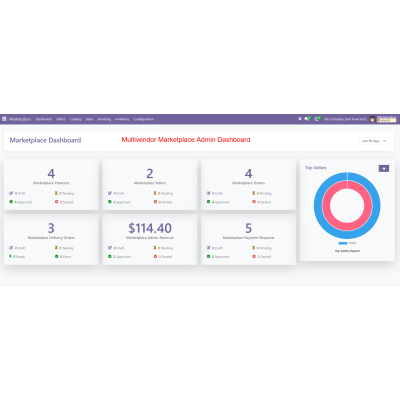Click the Pending hourglass icon in Marketplace Orders
400x400 pixels.
pos(254,193)
